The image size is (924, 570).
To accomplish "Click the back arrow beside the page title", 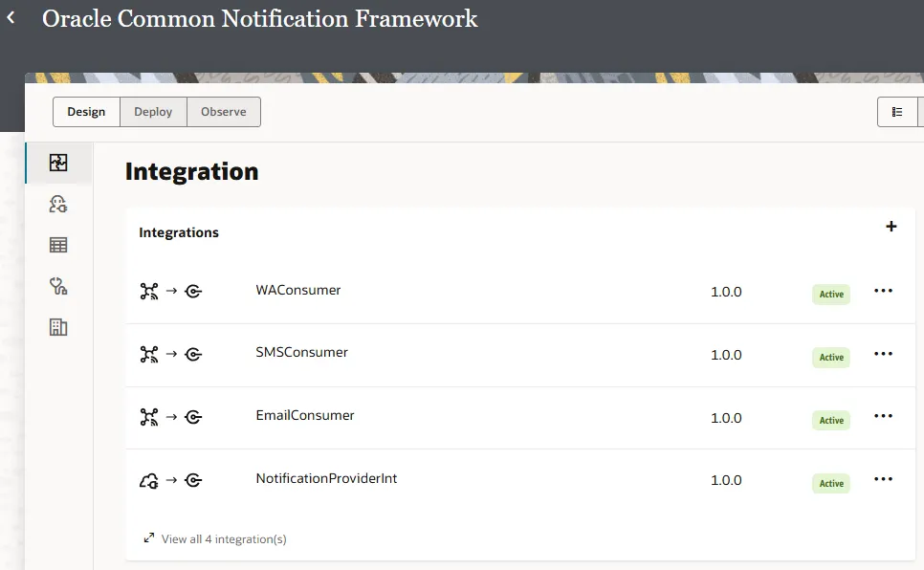I will 11,17.
